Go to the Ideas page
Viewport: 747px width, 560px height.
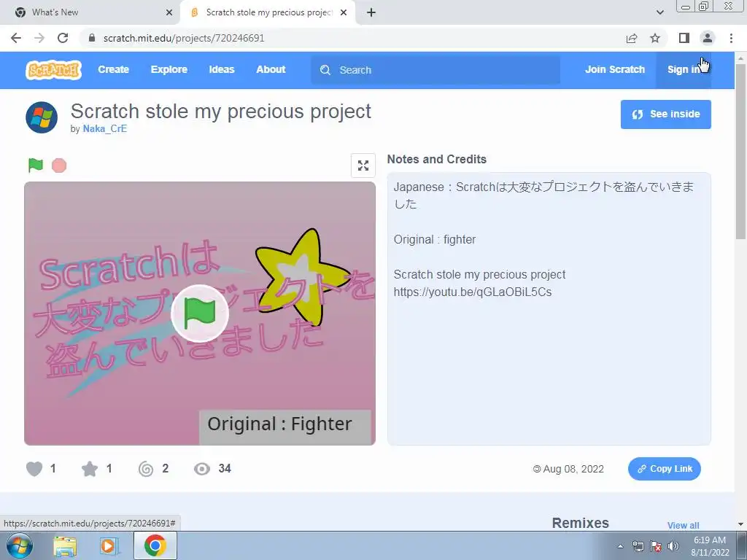tap(222, 69)
